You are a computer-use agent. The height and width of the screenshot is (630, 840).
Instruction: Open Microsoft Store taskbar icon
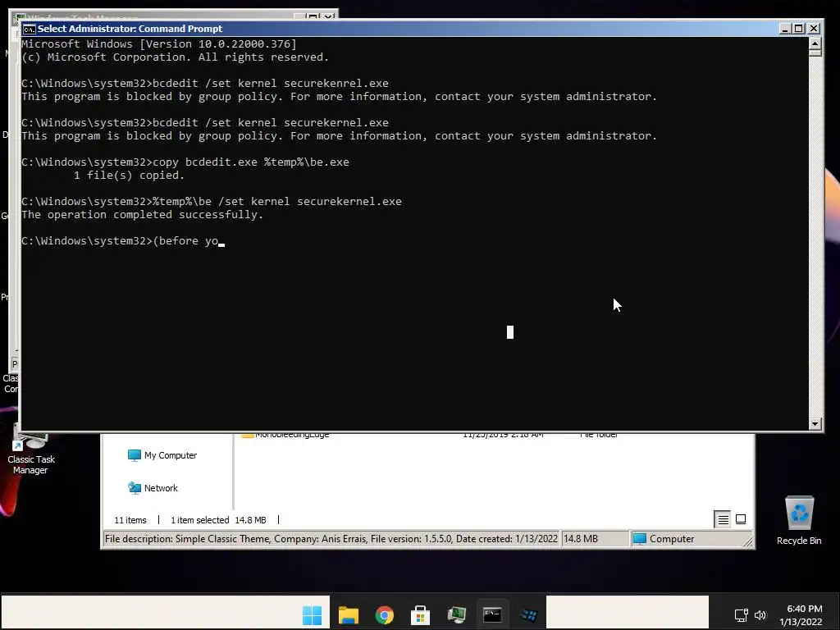[x=420, y=615]
